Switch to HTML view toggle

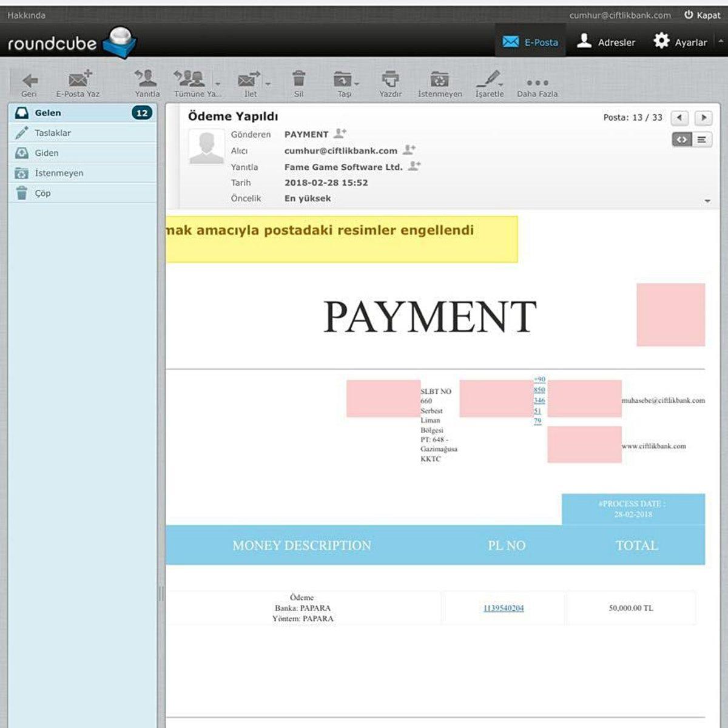[682, 140]
